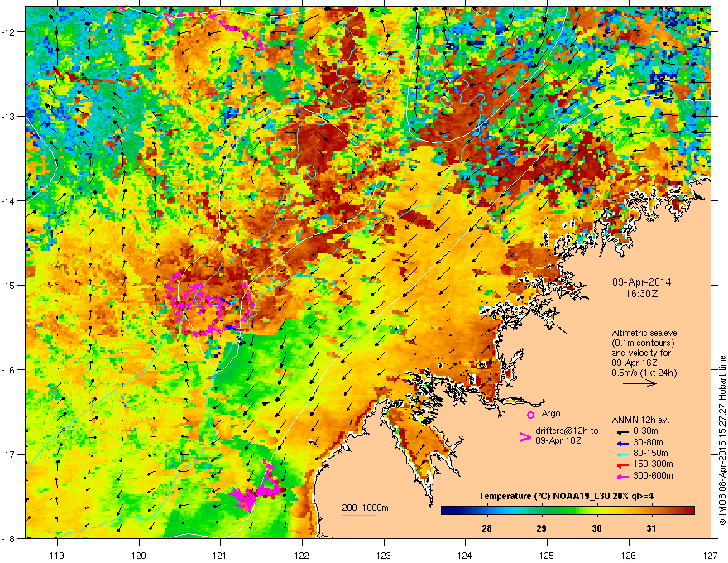Click the '300-600m' depth label
The image size is (728, 563).
[653, 476]
